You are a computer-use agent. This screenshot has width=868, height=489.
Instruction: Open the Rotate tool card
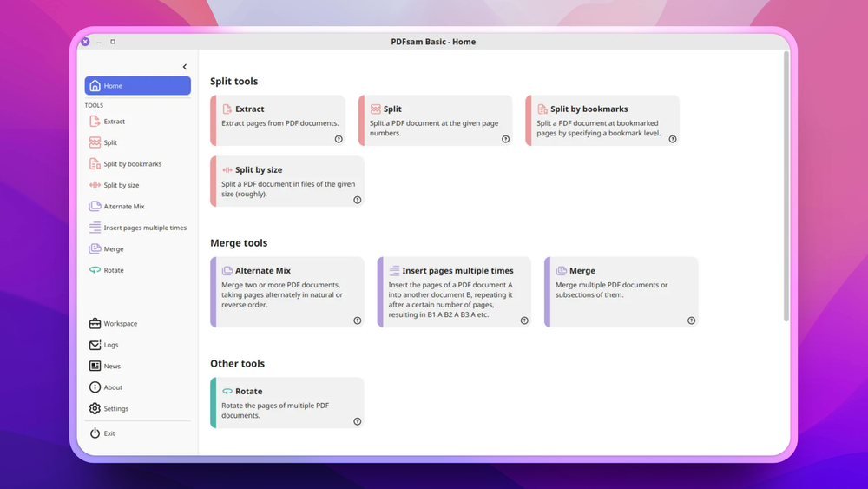pos(287,403)
